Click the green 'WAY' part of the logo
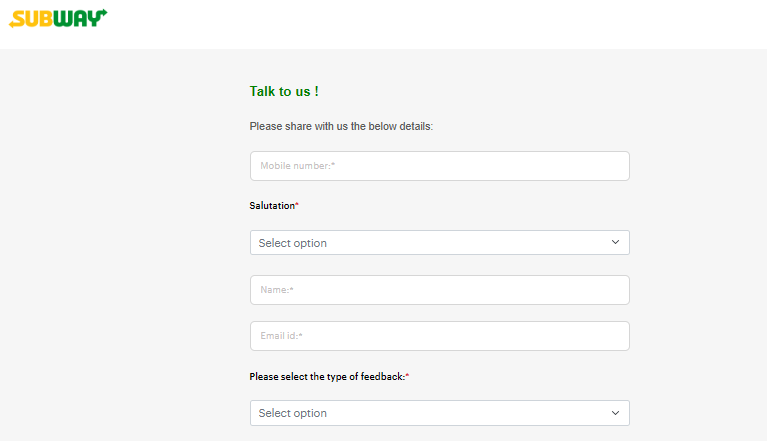This screenshot has width=767, height=441. click(x=82, y=18)
